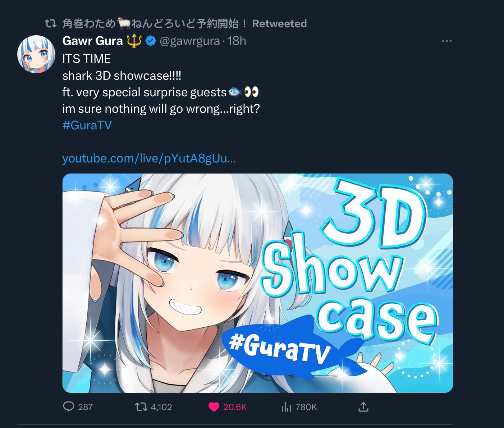The width and height of the screenshot is (504, 428).
Task: Click the Gawr Gura display name
Action: click(92, 41)
